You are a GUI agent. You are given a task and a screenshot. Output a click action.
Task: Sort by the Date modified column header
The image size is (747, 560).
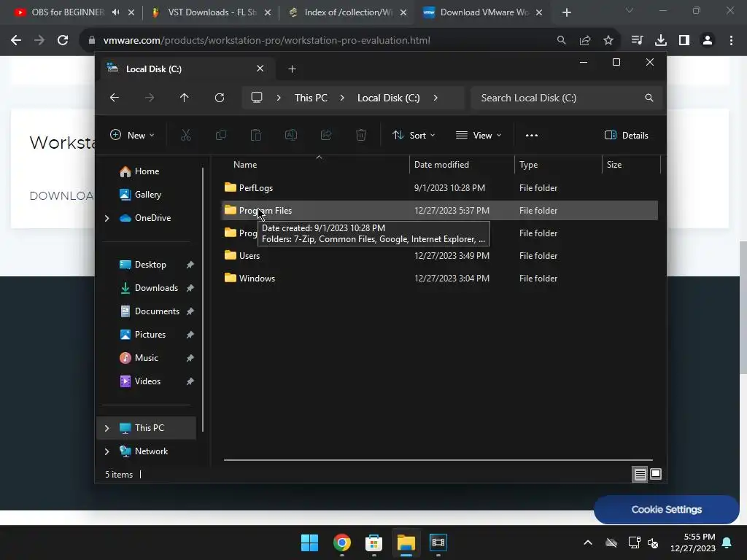tap(441, 165)
